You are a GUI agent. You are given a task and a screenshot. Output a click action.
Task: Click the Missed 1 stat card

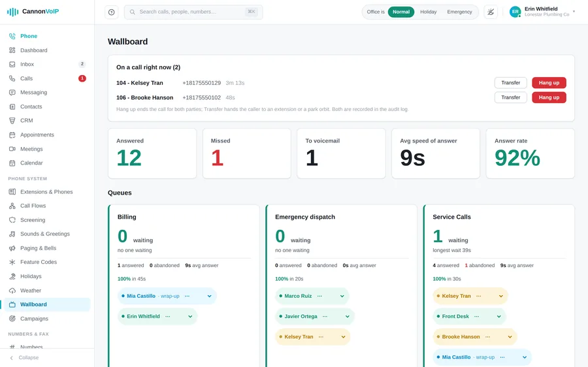pyautogui.click(x=247, y=153)
